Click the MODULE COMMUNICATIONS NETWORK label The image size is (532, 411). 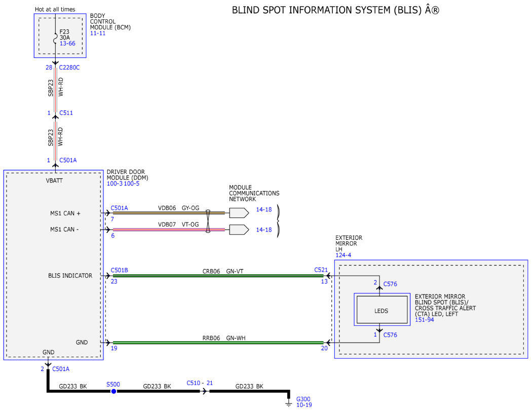(x=254, y=193)
